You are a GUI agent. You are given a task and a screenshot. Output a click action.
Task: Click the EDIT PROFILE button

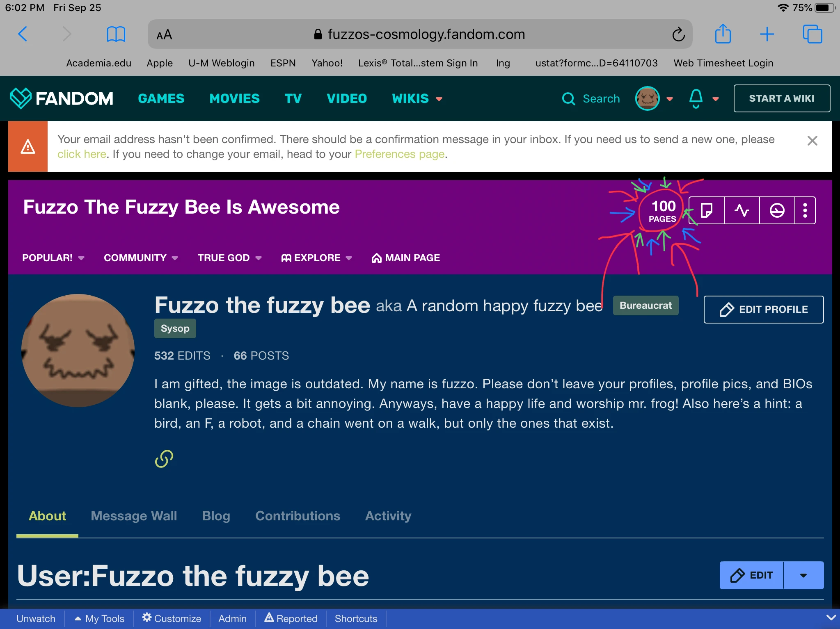pos(763,310)
